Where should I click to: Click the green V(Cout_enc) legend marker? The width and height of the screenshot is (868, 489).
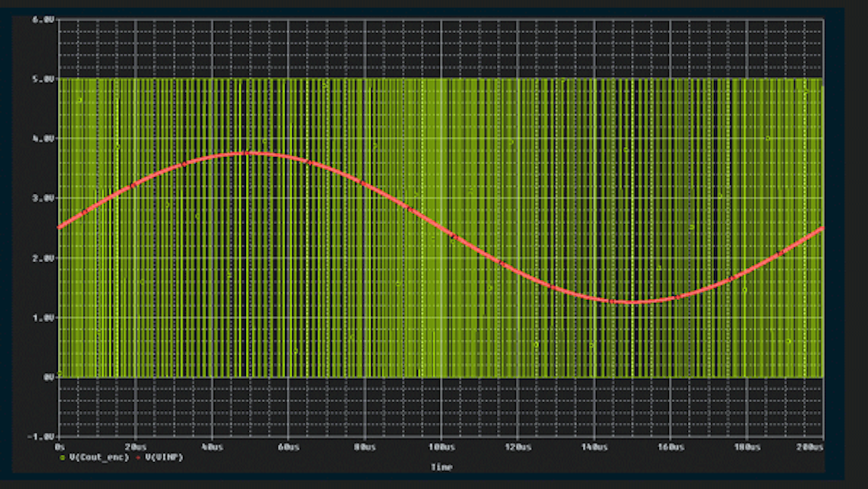coord(61,457)
